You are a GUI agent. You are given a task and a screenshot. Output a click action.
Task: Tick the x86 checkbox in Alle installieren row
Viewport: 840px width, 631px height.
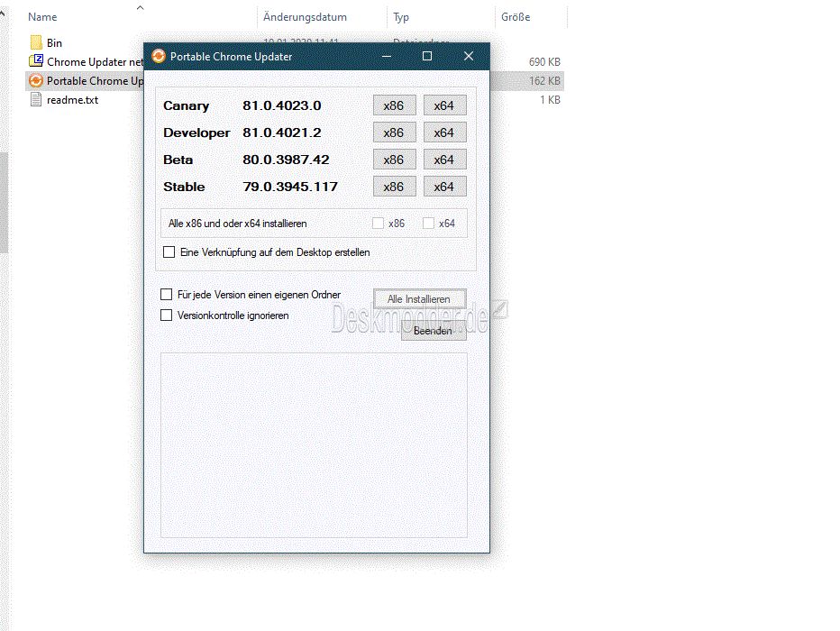(379, 224)
